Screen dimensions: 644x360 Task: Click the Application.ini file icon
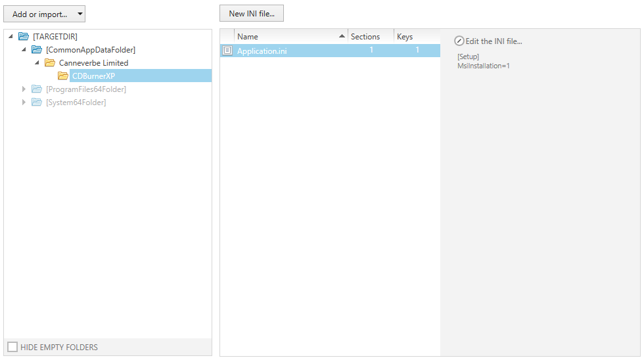pos(227,51)
